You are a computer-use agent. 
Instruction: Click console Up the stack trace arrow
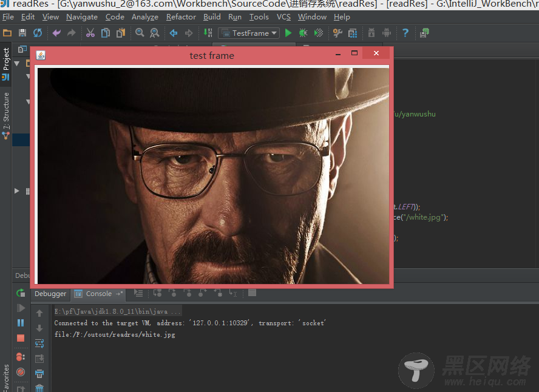39,313
